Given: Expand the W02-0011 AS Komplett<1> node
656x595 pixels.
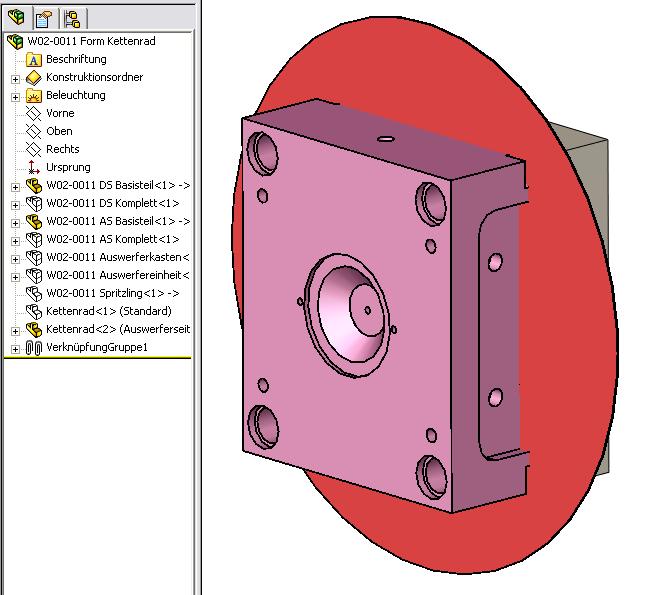Looking at the screenshot, I should click(15, 241).
